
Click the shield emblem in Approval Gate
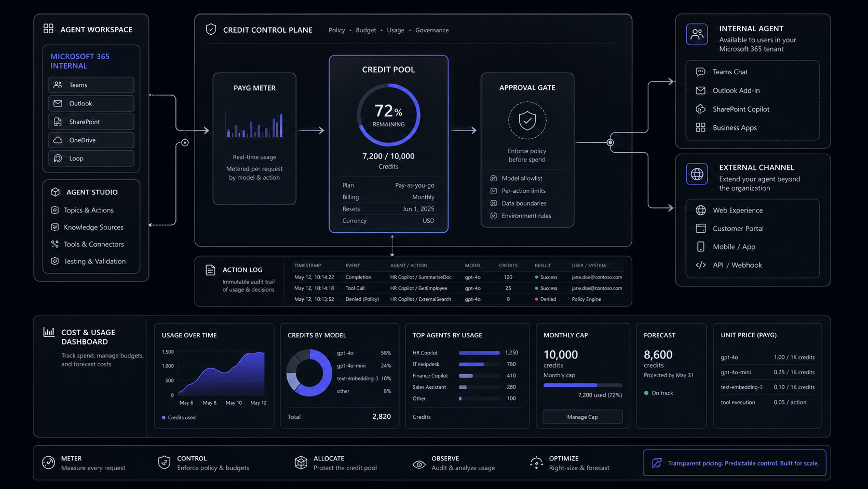[x=527, y=121]
